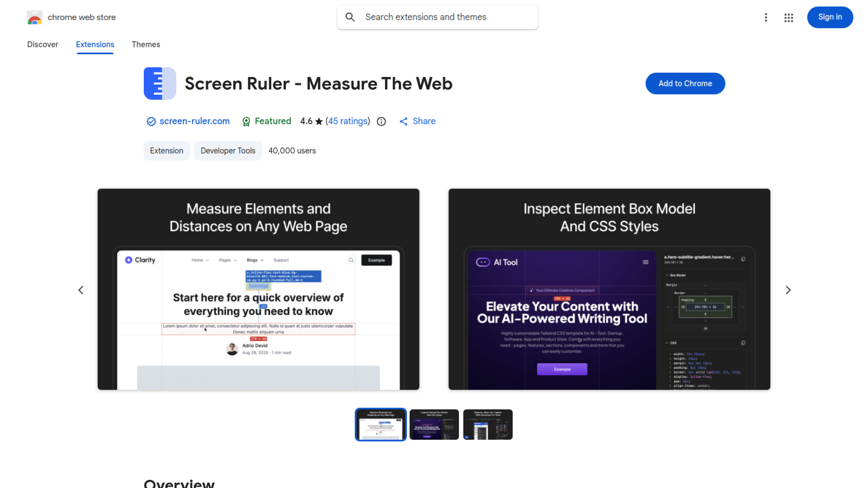
Task: Click the ratings info circle icon
Action: (x=382, y=122)
